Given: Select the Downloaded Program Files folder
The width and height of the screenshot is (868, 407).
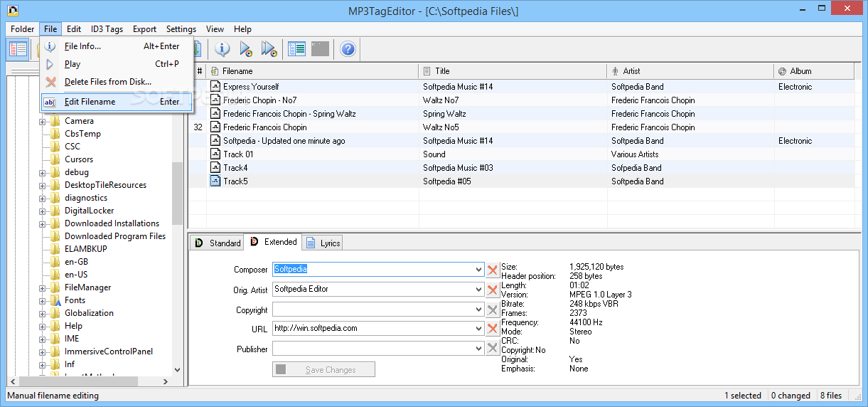Looking at the screenshot, I should (x=115, y=236).
